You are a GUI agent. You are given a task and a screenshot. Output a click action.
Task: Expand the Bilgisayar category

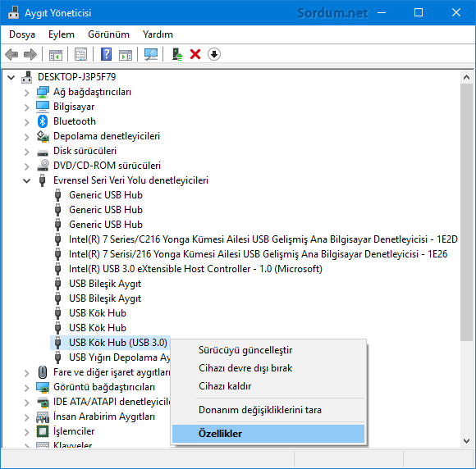tap(27, 107)
